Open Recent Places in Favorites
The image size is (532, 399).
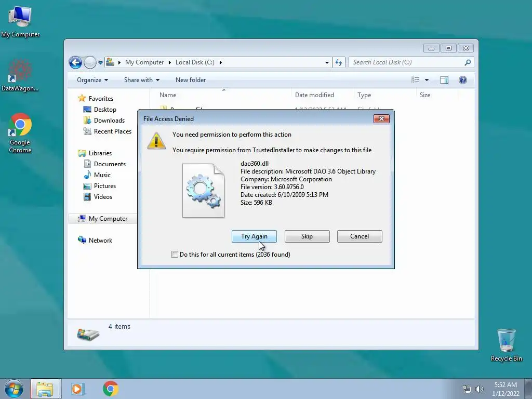pos(113,131)
